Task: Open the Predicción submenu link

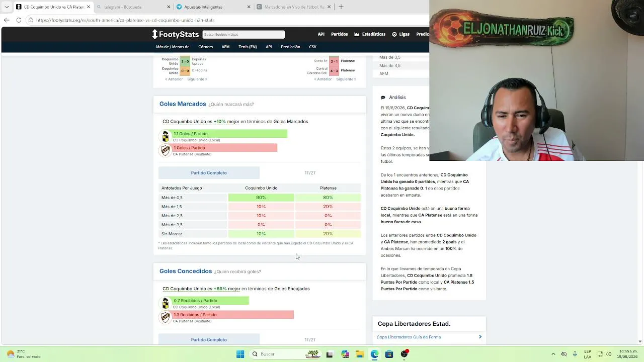Action: [290, 47]
